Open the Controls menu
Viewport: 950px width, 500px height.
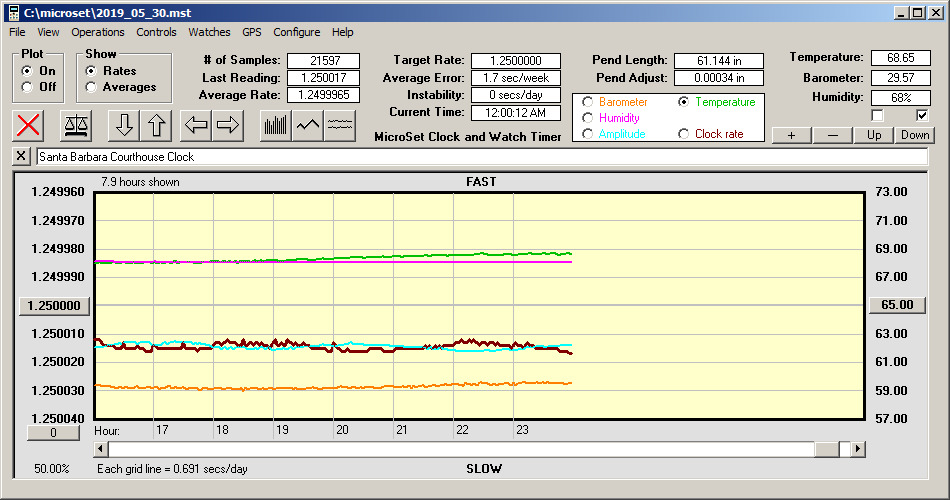pyautogui.click(x=156, y=32)
